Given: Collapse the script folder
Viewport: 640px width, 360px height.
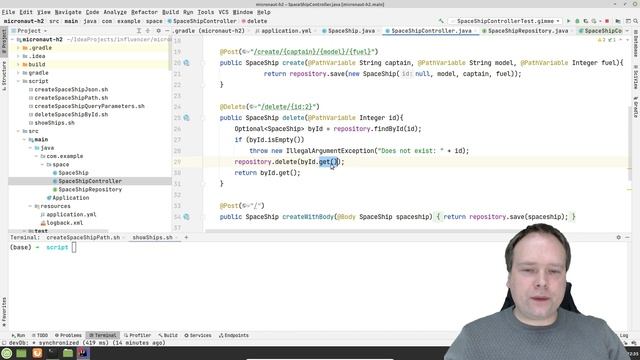Looking at the screenshot, I should pyautogui.click(x=18, y=81).
